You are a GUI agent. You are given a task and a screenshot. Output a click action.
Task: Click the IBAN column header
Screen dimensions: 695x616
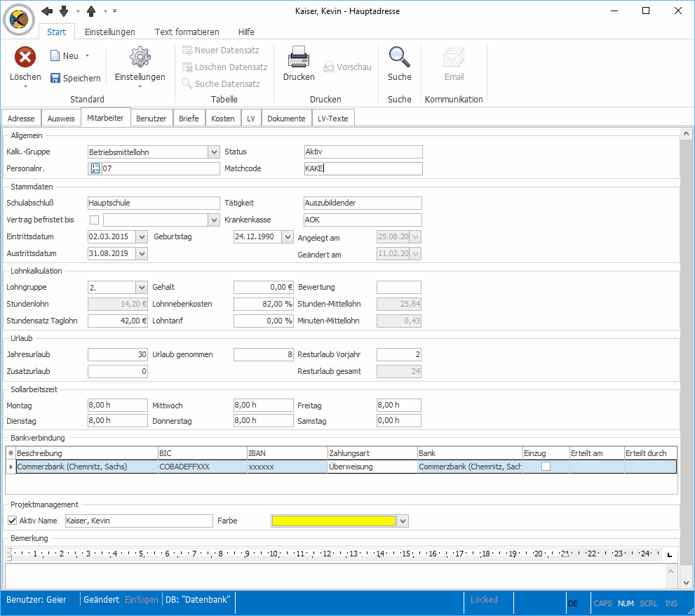pos(288,453)
